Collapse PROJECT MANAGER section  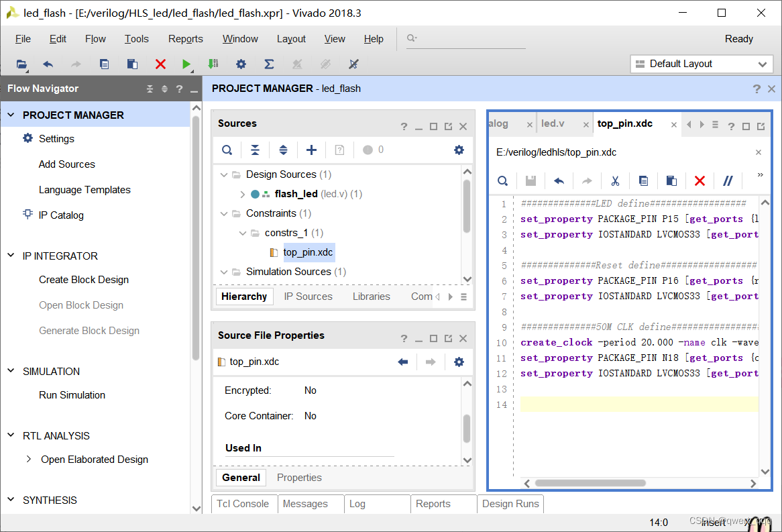(x=11, y=115)
